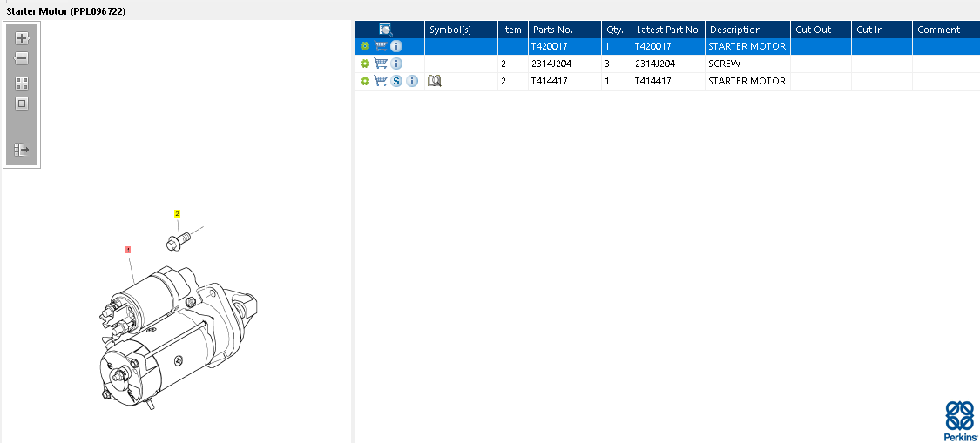The image size is (980, 443).
Task: Add 2314J204 screw to shopping cart
Action: point(381,64)
